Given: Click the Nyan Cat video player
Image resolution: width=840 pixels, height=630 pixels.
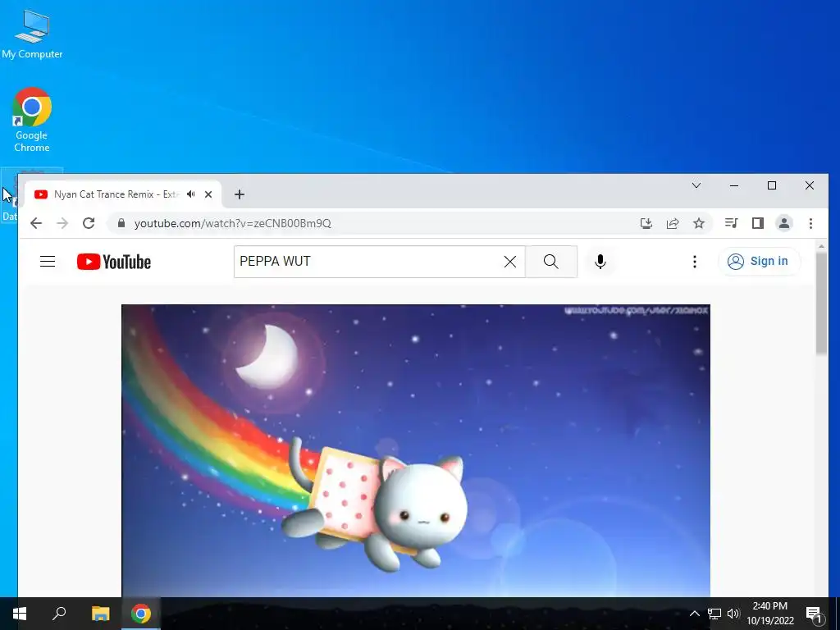Looking at the screenshot, I should tap(416, 450).
